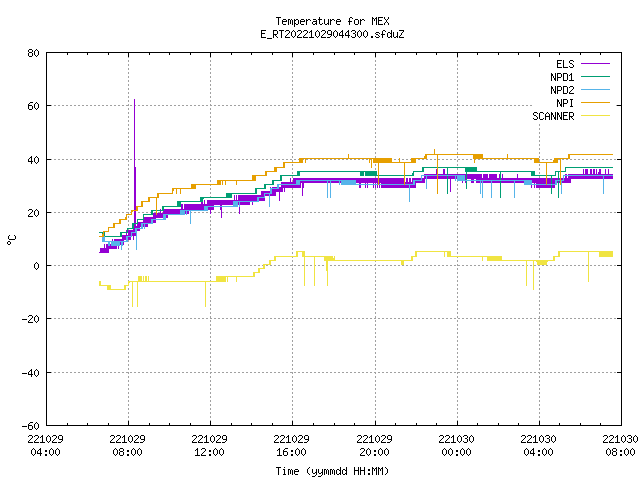This screenshot has width=640, height=480.
Task: Click the y-axis label -60
Action: click(x=31, y=426)
